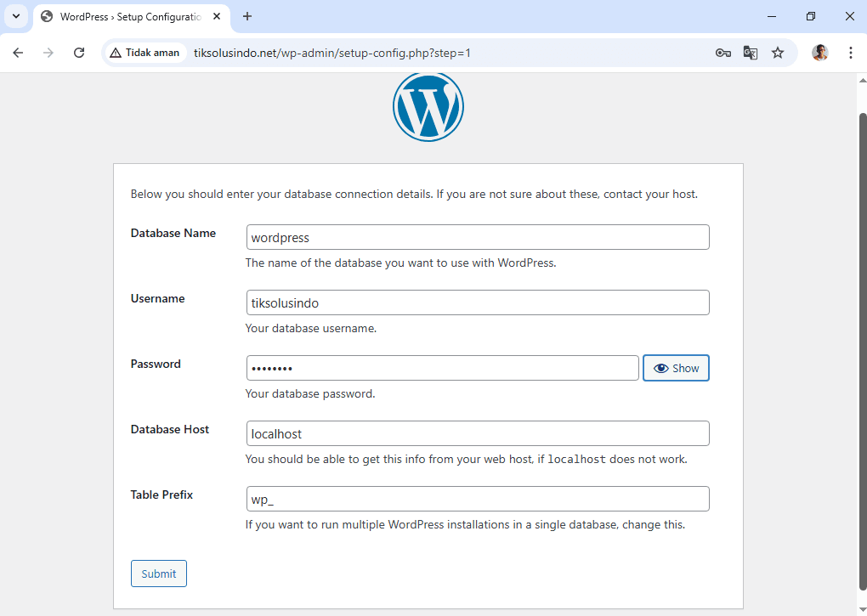Open the Google Translate page icon
This screenshot has width=867, height=616.
pyautogui.click(x=750, y=53)
